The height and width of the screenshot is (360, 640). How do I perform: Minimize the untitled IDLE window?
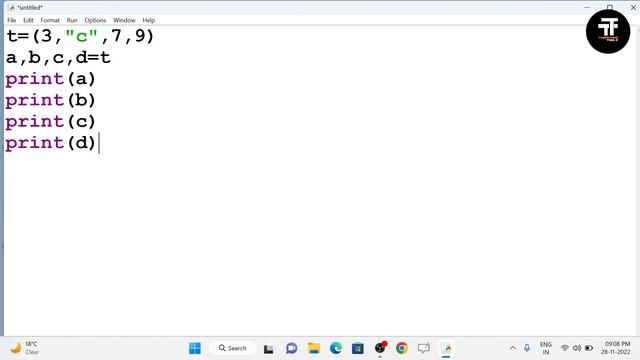587,7
